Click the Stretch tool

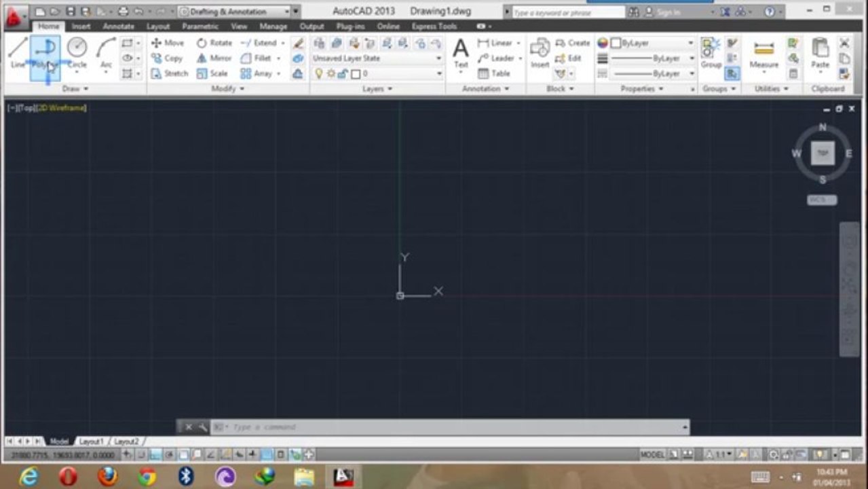click(x=169, y=73)
